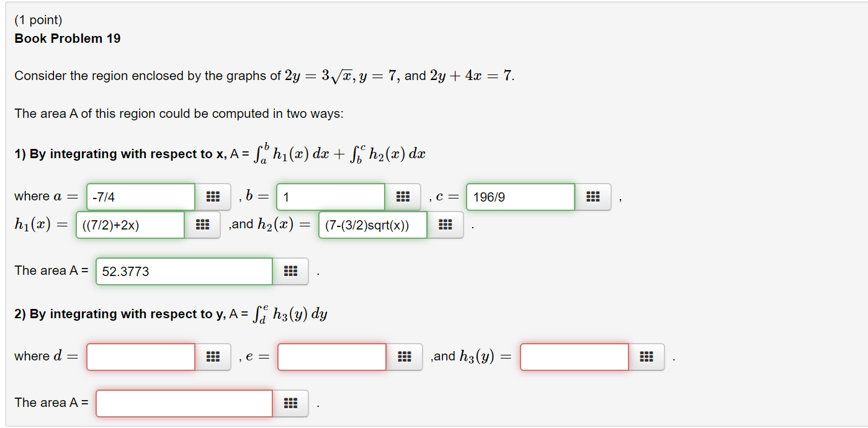
Task: Select the input field containing -7/4
Action: coord(140,197)
